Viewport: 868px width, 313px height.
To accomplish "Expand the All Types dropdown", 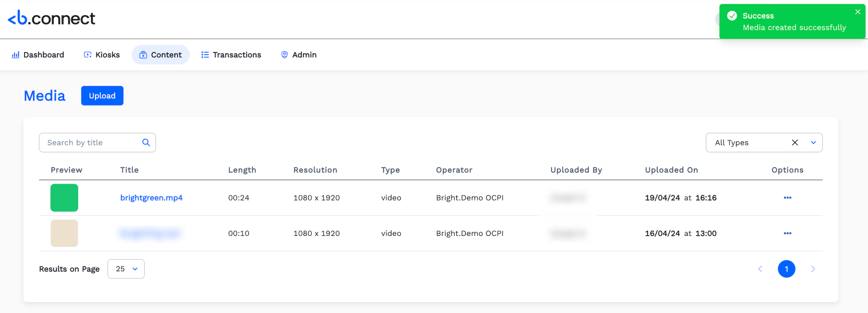I will (813, 143).
